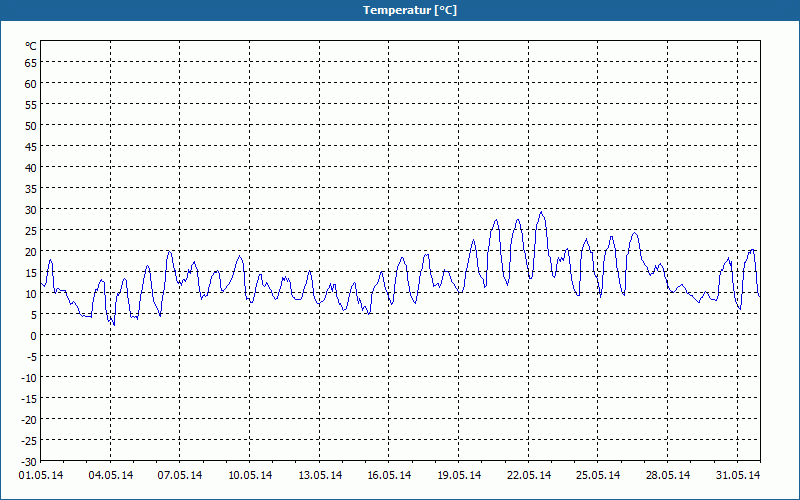Screen dimensions: 800x500
Task: Click the 13.05.14 date label
Action: [x=320, y=475]
